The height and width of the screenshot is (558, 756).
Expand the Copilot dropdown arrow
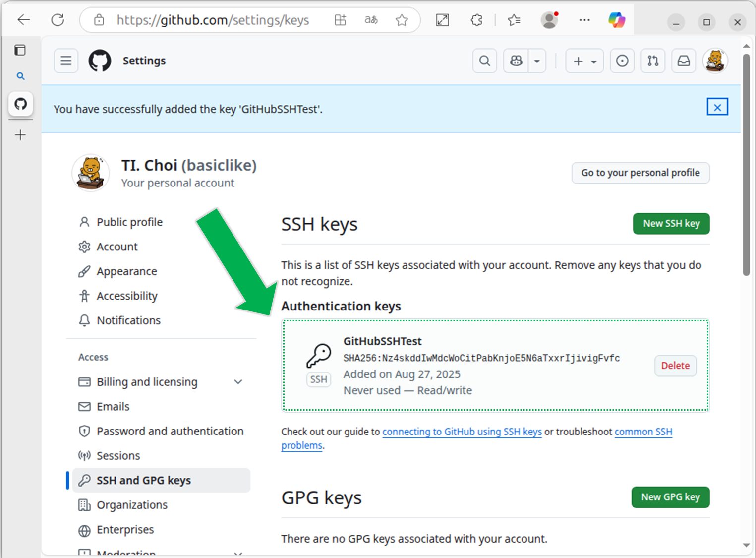(x=537, y=61)
